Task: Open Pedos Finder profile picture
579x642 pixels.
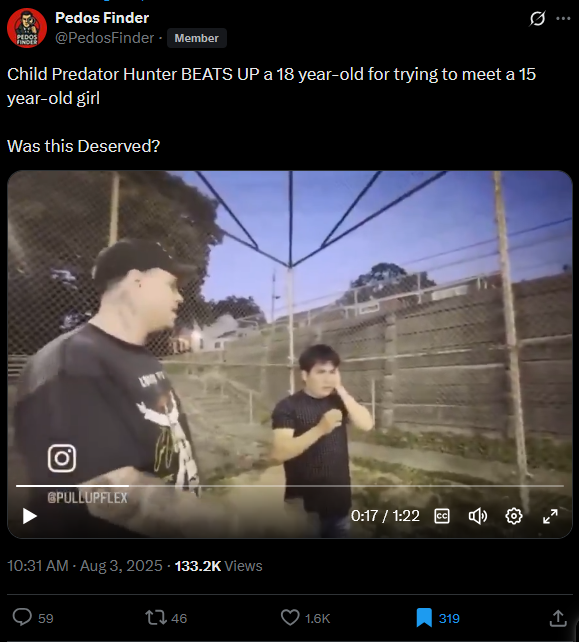Action: pyautogui.click(x=27, y=28)
